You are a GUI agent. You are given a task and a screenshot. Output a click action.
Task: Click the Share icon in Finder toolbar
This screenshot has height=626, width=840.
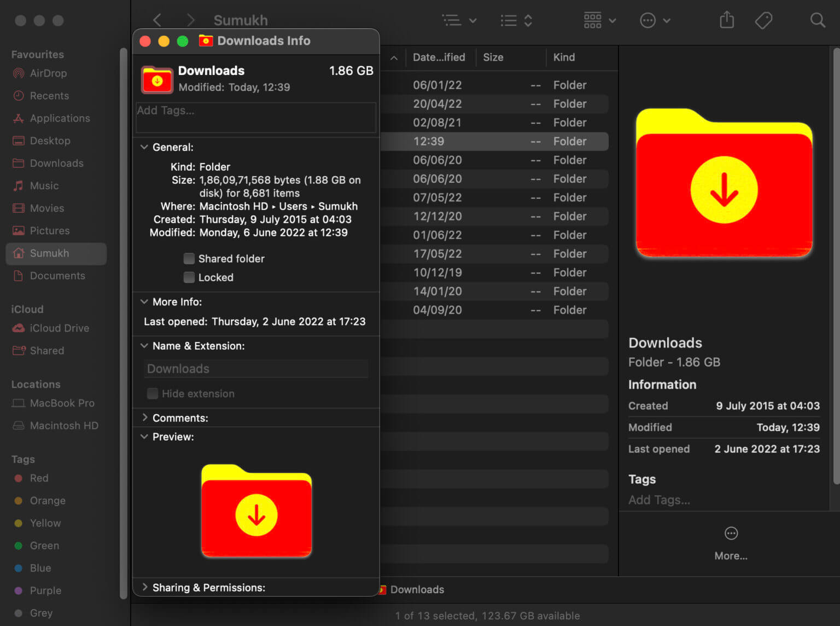[726, 21]
